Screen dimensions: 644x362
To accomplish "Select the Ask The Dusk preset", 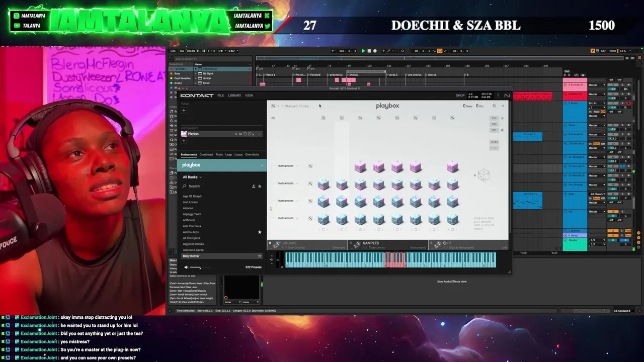I will click(x=192, y=226).
